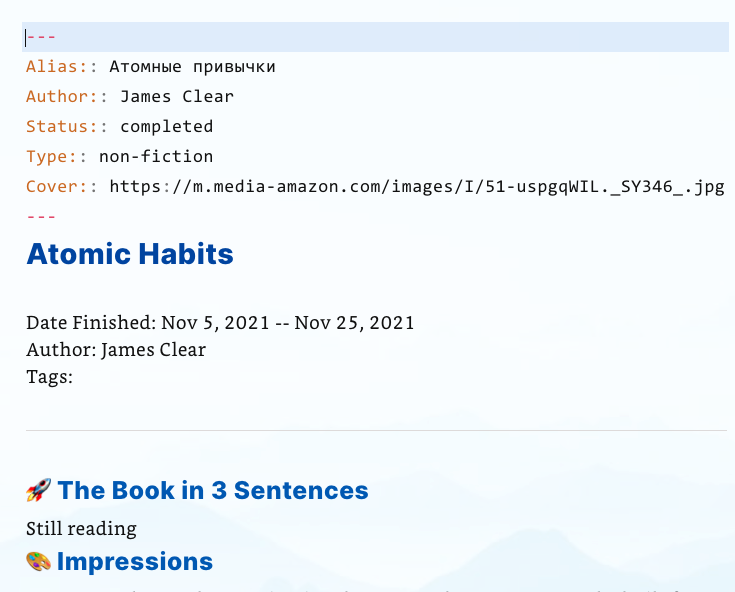Click The Book in 3 Sentences heading
Image resolution: width=735 pixels, height=592 pixels.
pos(213,490)
